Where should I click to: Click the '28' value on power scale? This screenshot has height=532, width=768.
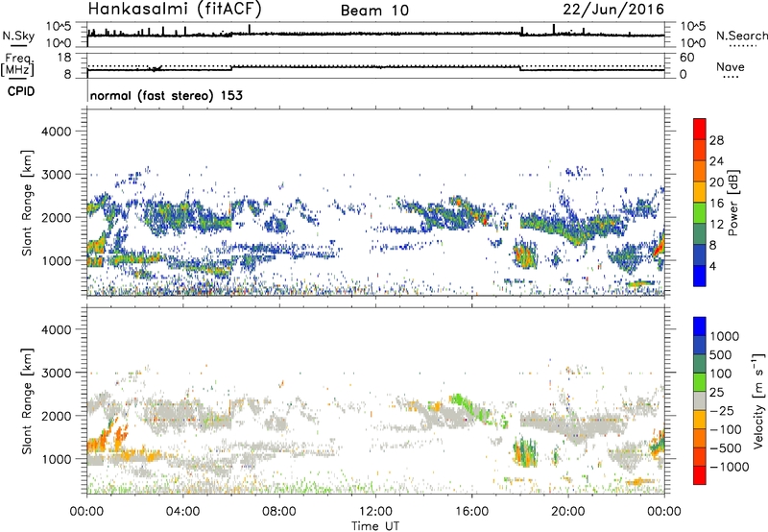pyautogui.click(x=716, y=140)
